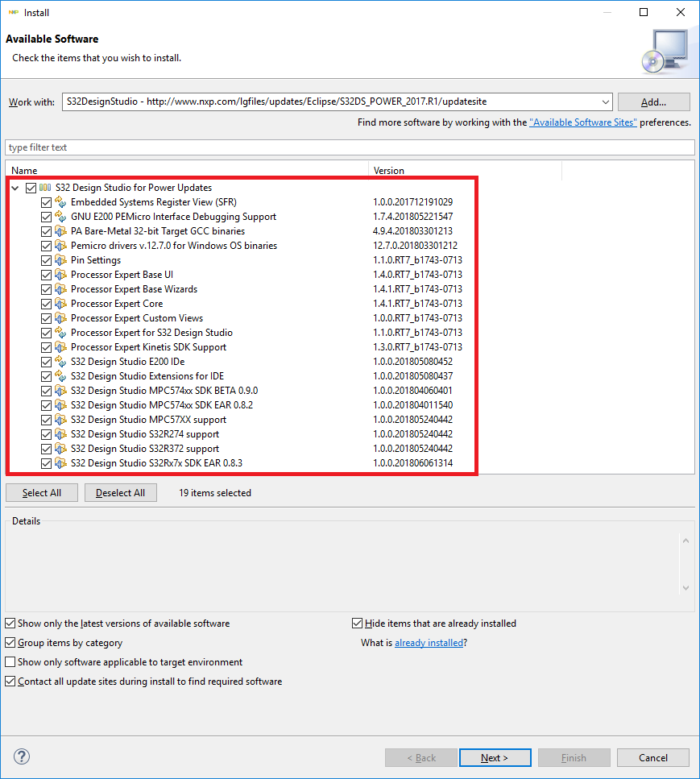The width and height of the screenshot is (700, 779).
Task: Cancel the Install dialog
Action: (652, 757)
